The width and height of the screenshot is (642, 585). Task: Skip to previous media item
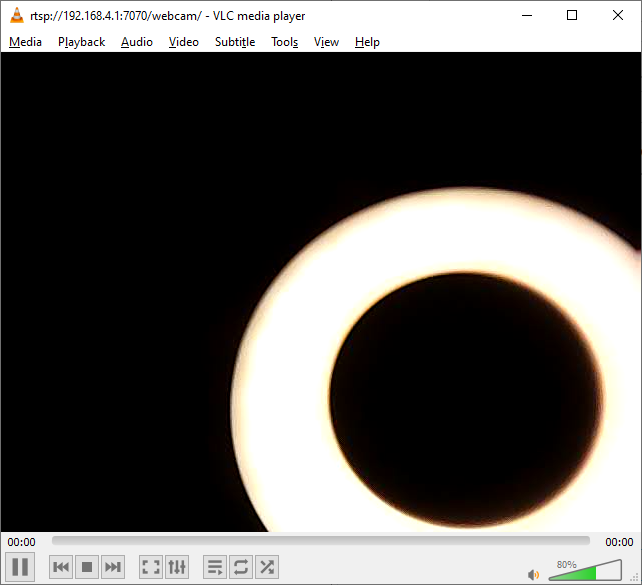pyautogui.click(x=61, y=567)
